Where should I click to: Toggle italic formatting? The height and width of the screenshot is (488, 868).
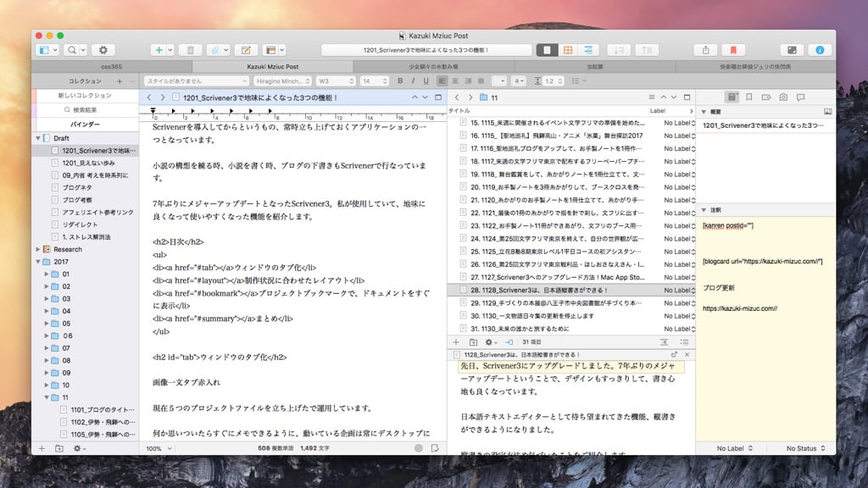[x=413, y=80]
